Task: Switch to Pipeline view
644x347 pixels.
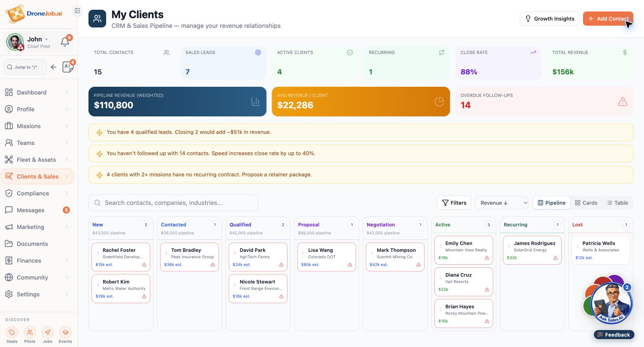Action: [551, 203]
